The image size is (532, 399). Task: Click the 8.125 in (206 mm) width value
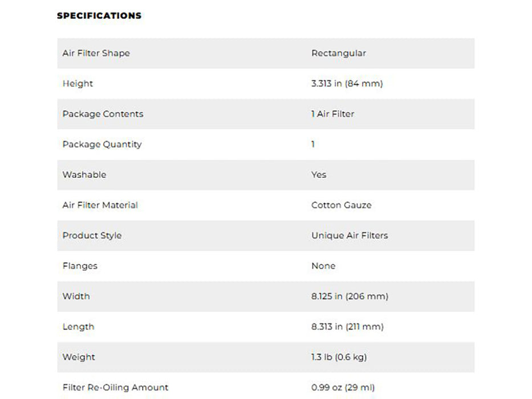click(x=350, y=296)
